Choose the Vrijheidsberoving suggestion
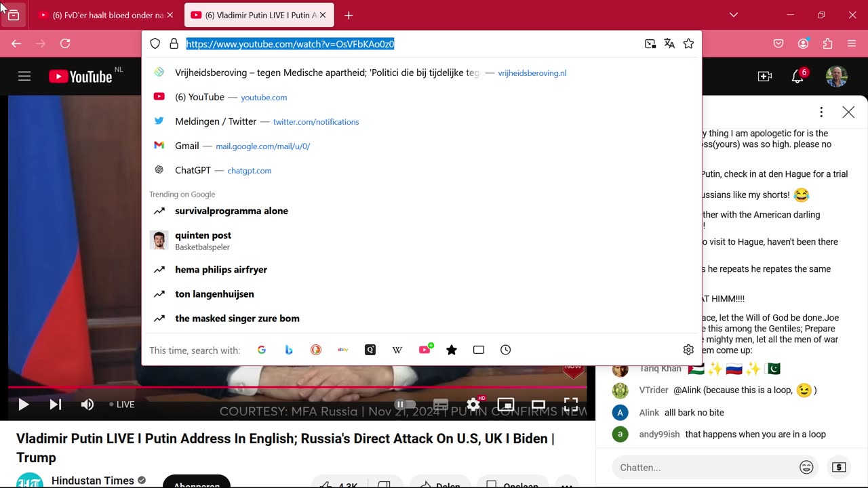 tap(421, 73)
